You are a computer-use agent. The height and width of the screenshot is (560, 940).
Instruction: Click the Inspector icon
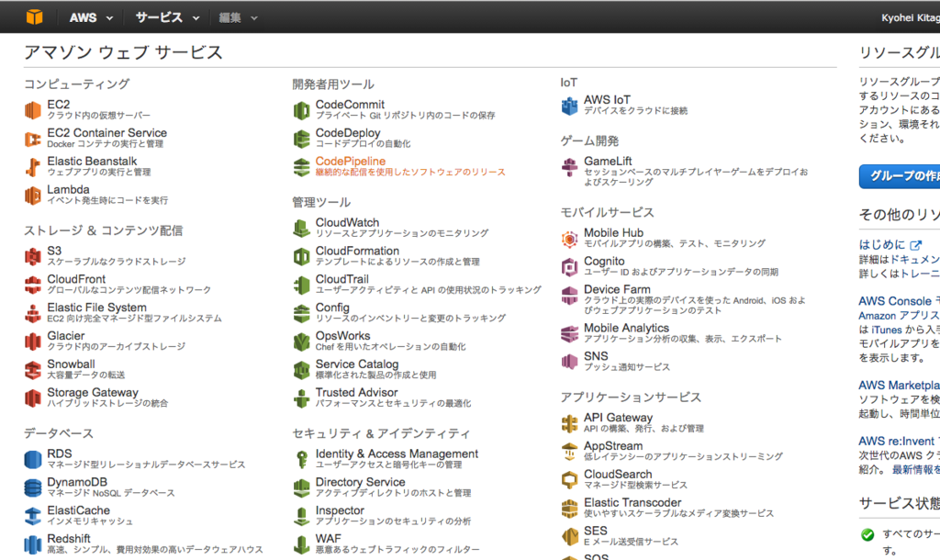coord(301,516)
